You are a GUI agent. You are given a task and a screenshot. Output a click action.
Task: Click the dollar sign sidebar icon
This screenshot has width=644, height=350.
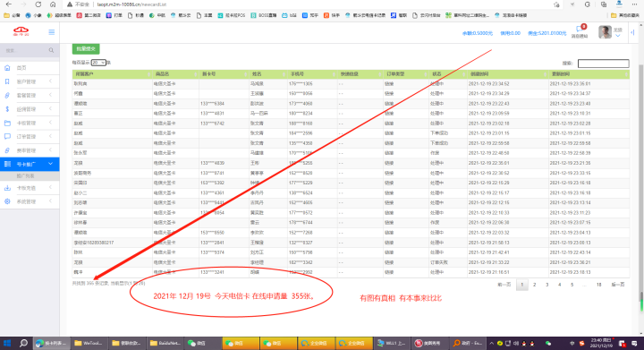pos(7,109)
